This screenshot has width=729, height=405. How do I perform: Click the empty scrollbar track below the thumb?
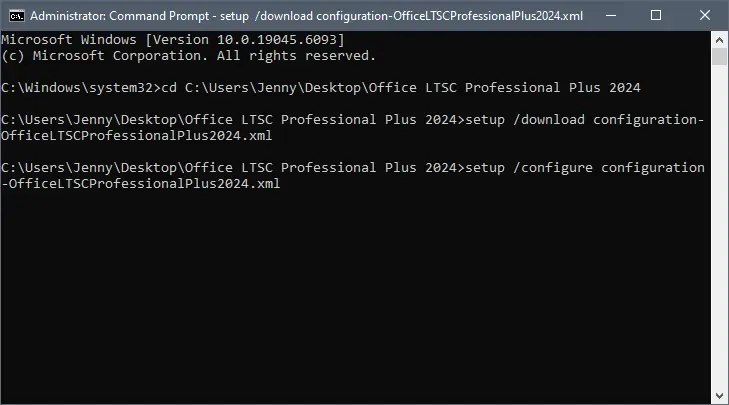(x=719, y=227)
